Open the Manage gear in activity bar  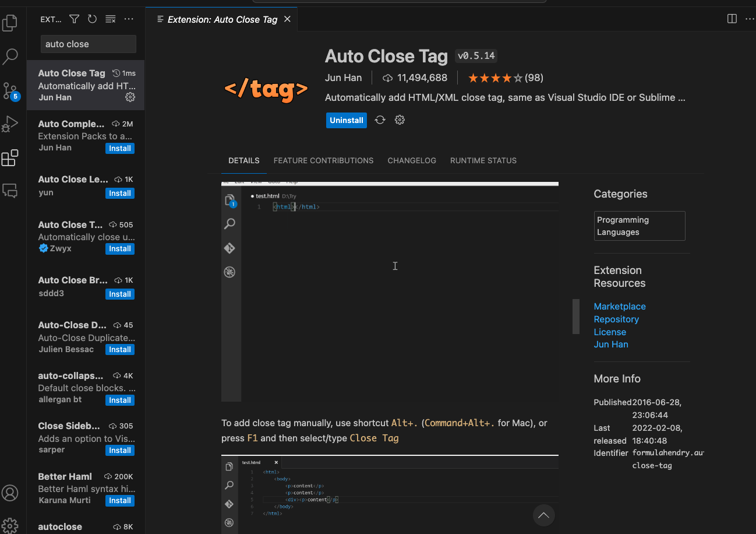pyautogui.click(x=10, y=525)
